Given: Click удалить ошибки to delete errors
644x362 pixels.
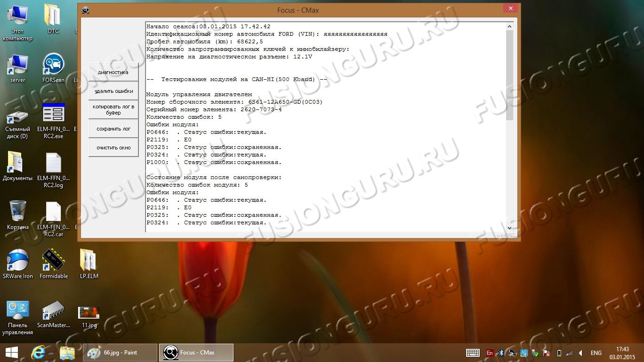Looking at the screenshot, I should (113, 91).
